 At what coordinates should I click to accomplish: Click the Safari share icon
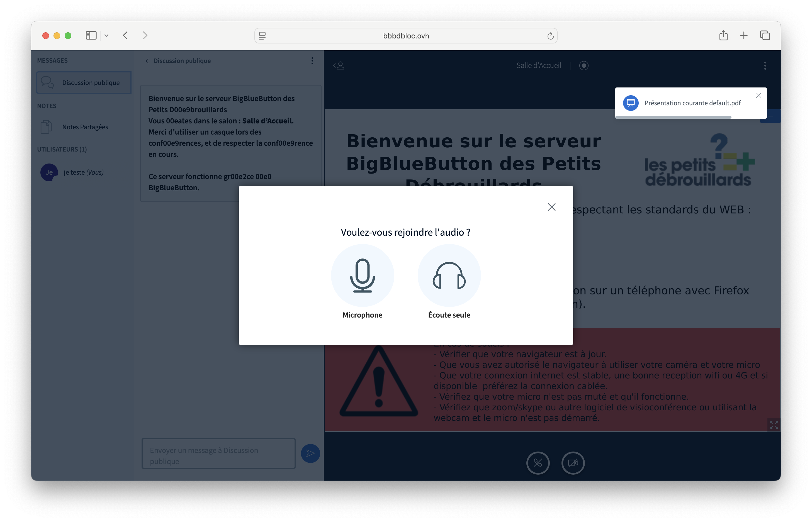[723, 36]
